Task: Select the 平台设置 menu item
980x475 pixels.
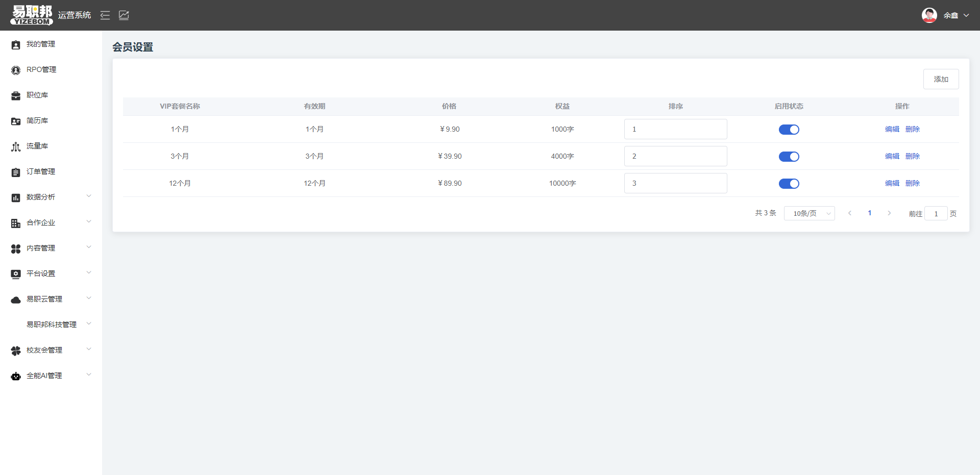Action: 41,273
